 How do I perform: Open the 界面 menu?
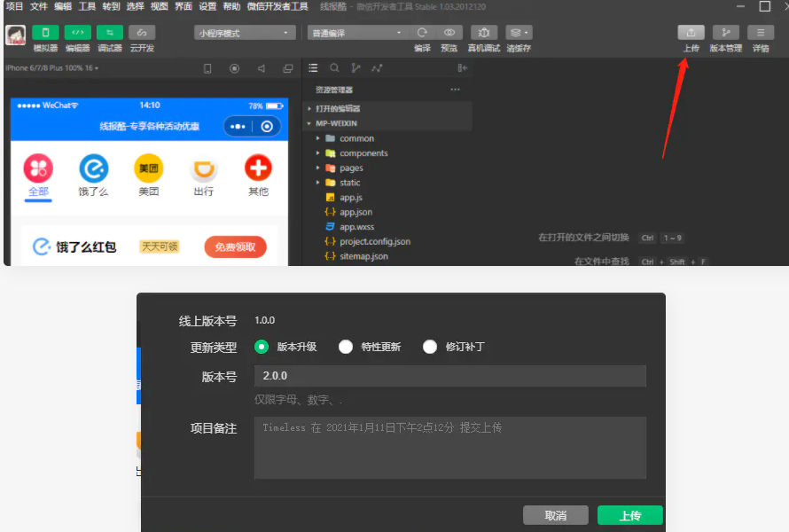point(184,6)
